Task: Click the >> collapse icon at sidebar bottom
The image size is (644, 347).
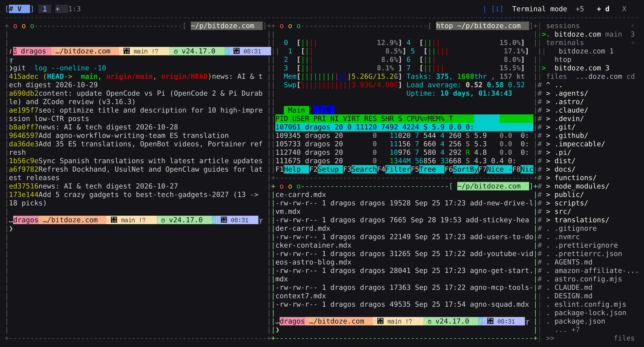Action: point(550,338)
